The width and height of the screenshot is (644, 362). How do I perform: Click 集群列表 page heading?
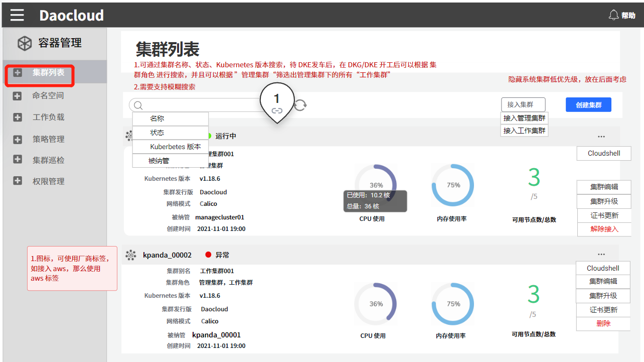[x=168, y=49]
